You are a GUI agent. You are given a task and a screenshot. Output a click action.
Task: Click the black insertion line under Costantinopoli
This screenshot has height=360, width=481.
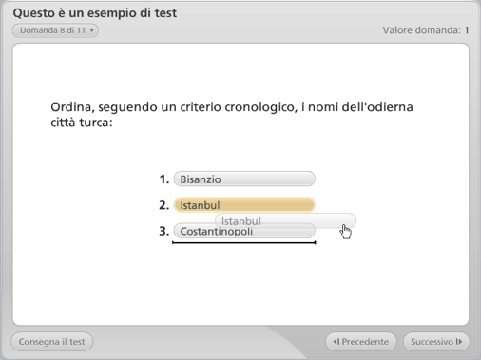(244, 243)
